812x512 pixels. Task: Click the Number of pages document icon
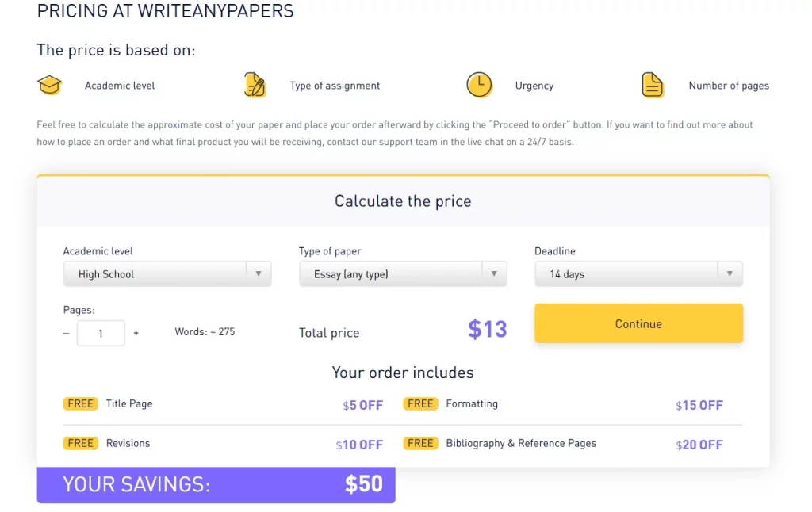653,85
